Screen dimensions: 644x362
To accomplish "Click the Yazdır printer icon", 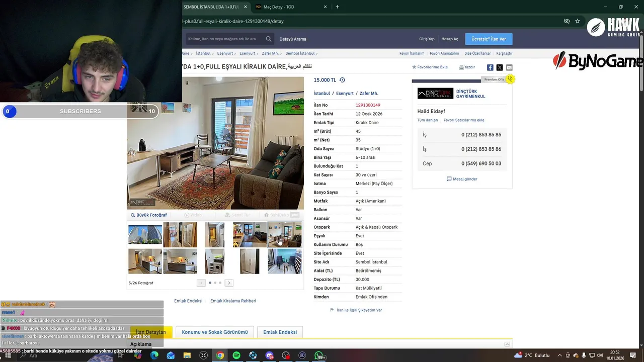I will 461,67.
